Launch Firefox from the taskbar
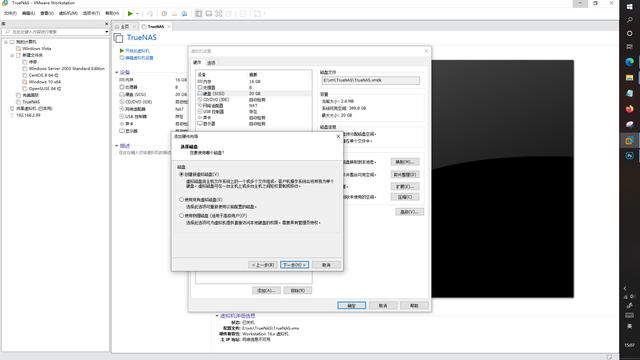This screenshot has height=360, width=640. (x=629, y=109)
